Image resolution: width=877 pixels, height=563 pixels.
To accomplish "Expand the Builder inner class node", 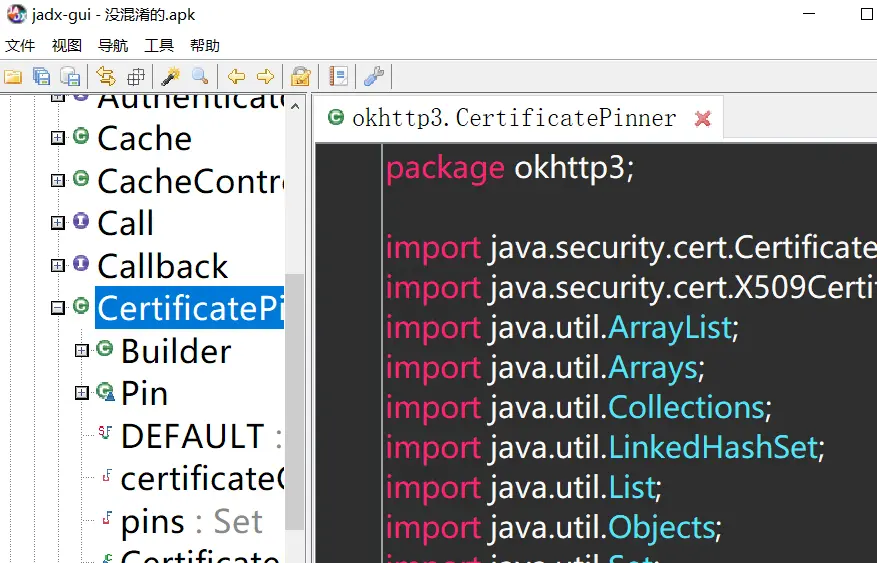I will pos(82,350).
